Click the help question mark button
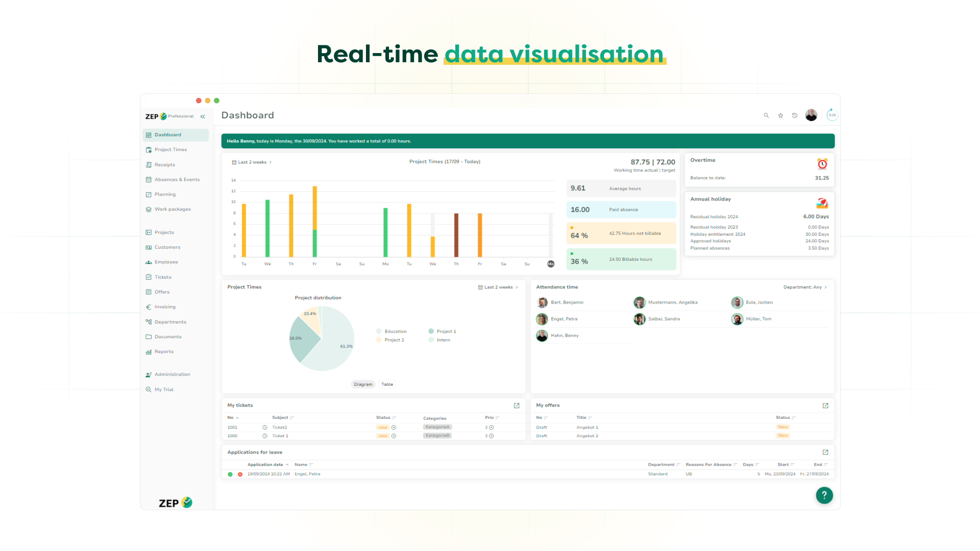The image size is (980, 551). (824, 495)
